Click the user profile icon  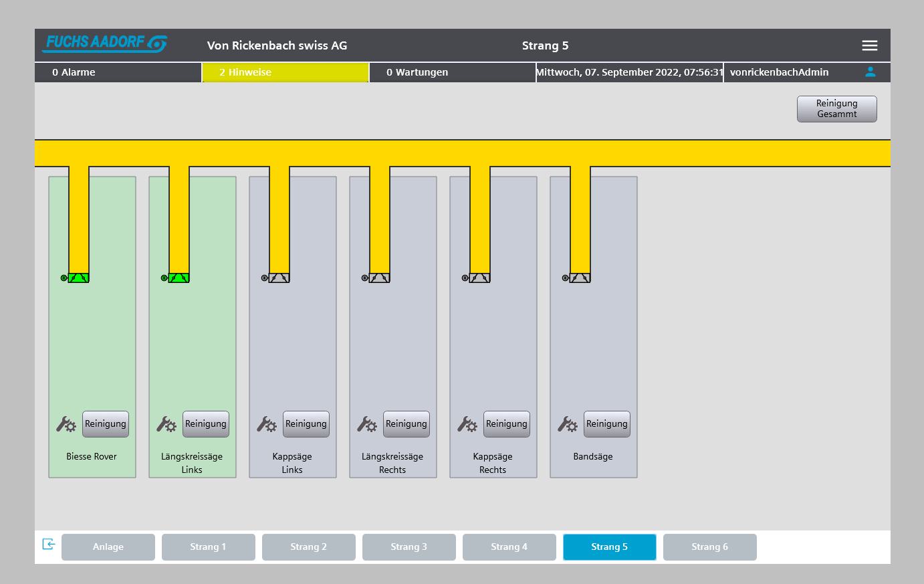coord(870,72)
